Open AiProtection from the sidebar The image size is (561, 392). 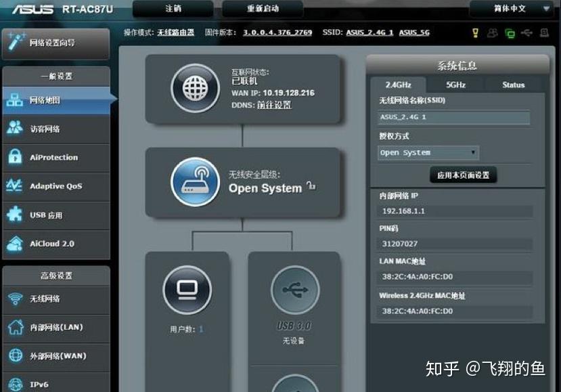pyautogui.click(x=55, y=158)
